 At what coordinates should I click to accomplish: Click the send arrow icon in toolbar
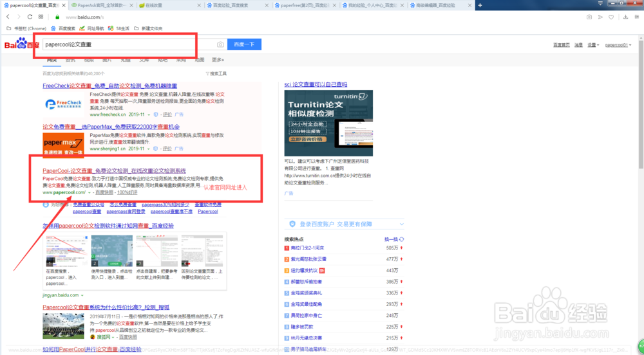coord(600,17)
